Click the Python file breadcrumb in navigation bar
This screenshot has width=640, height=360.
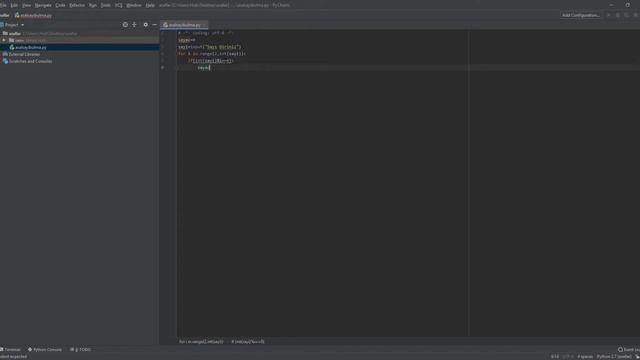click(33, 16)
